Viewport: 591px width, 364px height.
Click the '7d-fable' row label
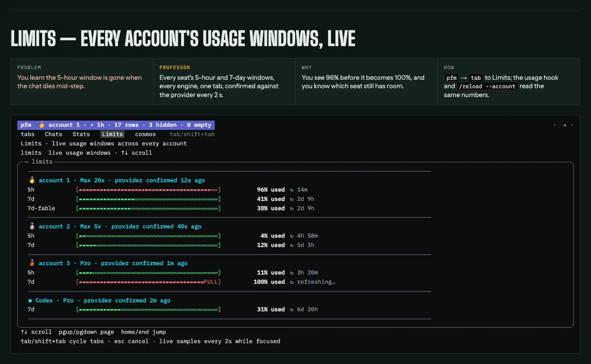pyautogui.click(x=41, y=208)
